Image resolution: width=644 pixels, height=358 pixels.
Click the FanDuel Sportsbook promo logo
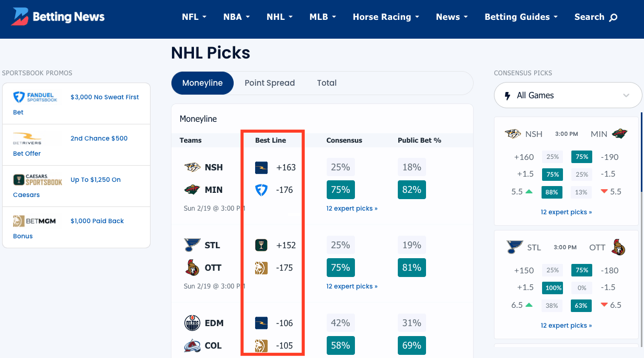pyautogui.click(x=35, y=97)
